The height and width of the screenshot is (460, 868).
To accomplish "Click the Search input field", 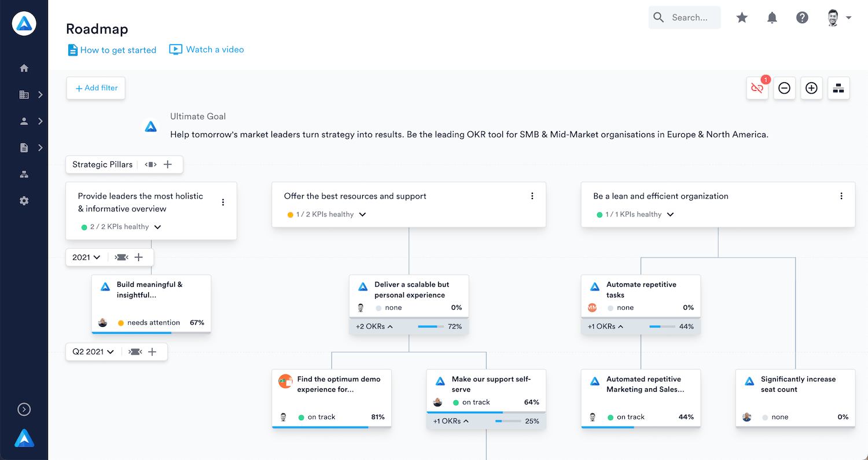I will pos(690,18).
